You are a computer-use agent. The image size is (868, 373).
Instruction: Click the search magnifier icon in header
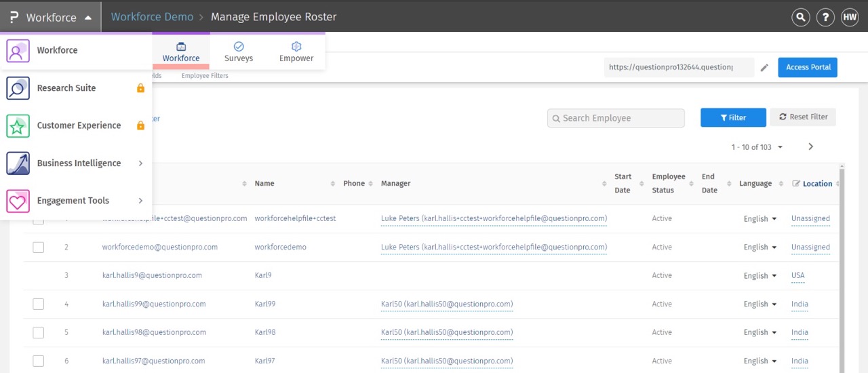801,17
